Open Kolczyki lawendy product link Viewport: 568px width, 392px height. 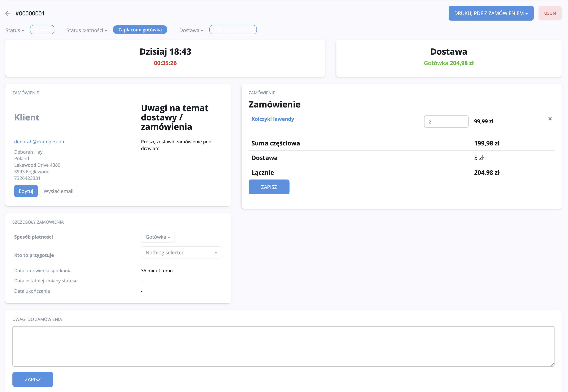(x=272, y=119)
